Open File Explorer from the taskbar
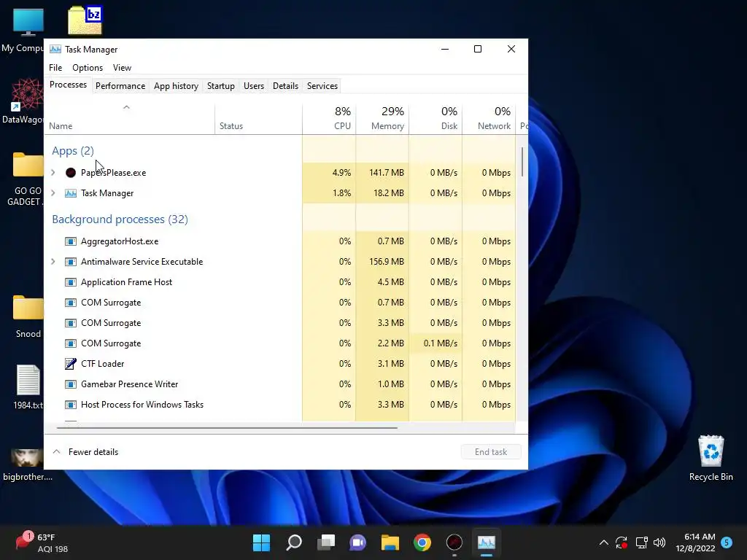Screen dimensions: 747x560 point(390,542)
